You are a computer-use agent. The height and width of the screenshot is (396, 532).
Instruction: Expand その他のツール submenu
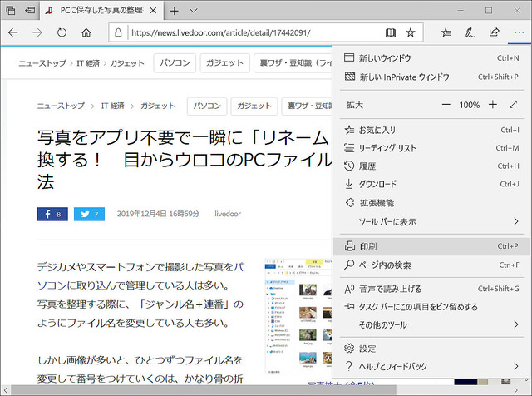click(431, 324)
